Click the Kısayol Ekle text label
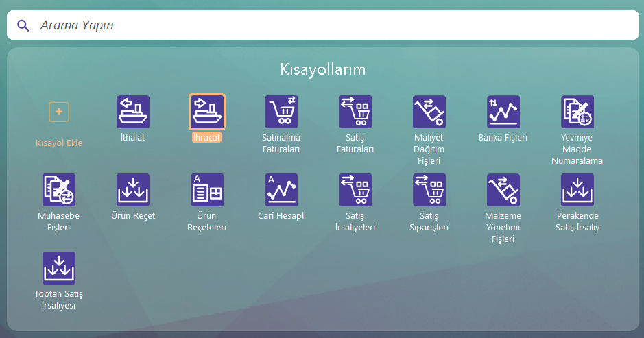 tap(59, 143)
